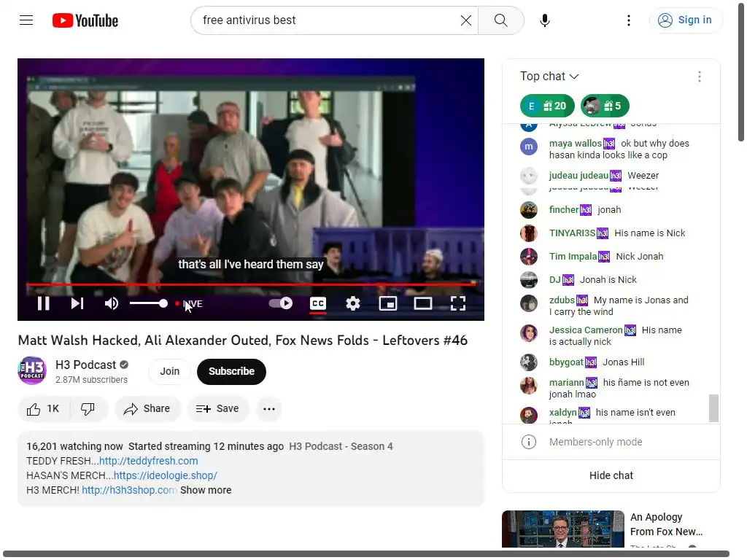This screenshot has height=560, width=747.
Task: Open the Top chat dropdown
Action: pyautogui.click(x=549, y=76)
